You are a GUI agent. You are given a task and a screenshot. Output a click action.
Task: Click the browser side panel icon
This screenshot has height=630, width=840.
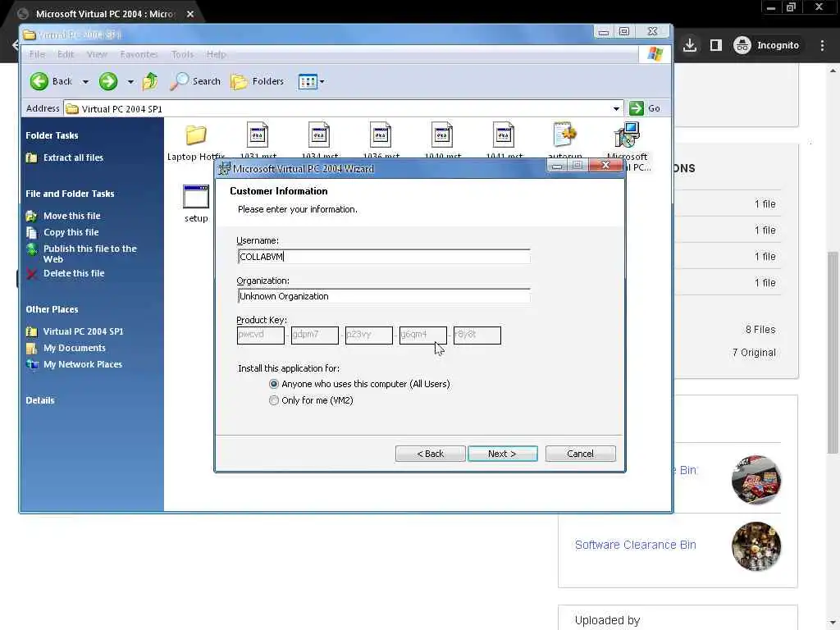point(715,45)
